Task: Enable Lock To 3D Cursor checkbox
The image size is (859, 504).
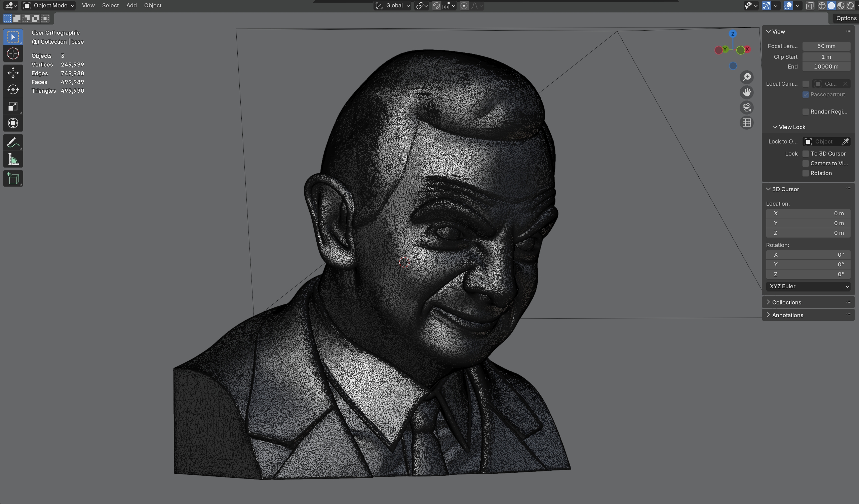Action: point(806,154)
